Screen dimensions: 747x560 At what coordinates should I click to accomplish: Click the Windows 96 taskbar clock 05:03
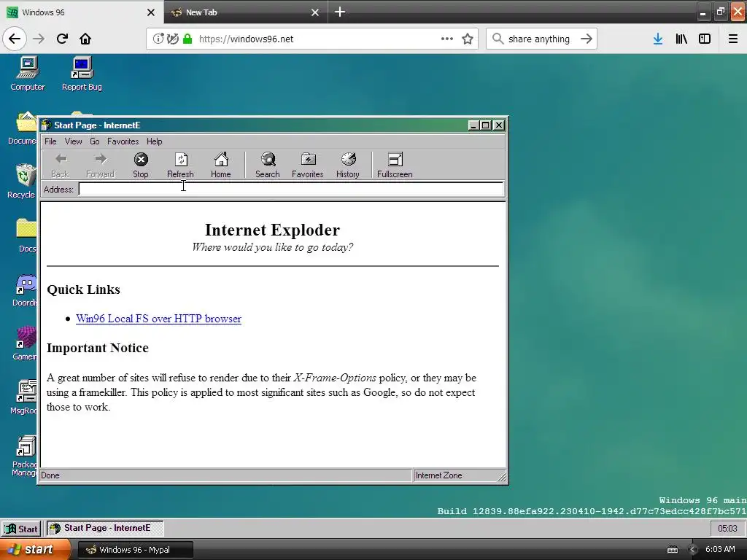pyautogui.click(x=727, y=529)
